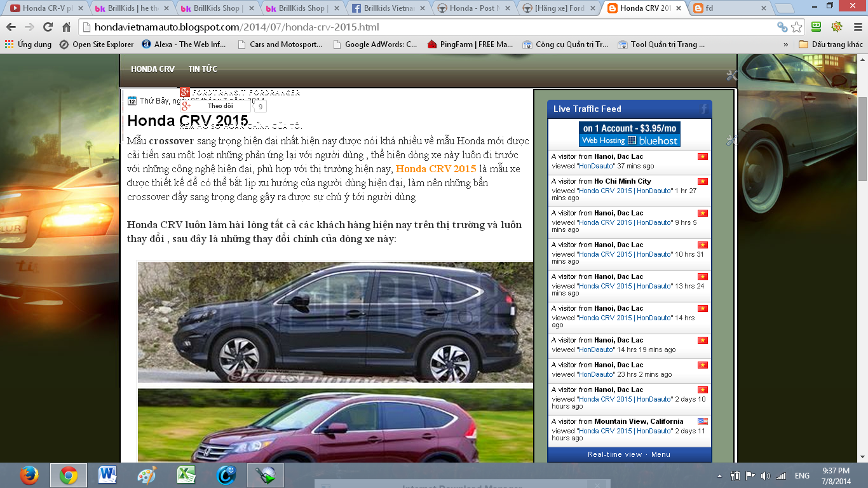
Task: Open the browser home page icon
Action: (66, 27)
